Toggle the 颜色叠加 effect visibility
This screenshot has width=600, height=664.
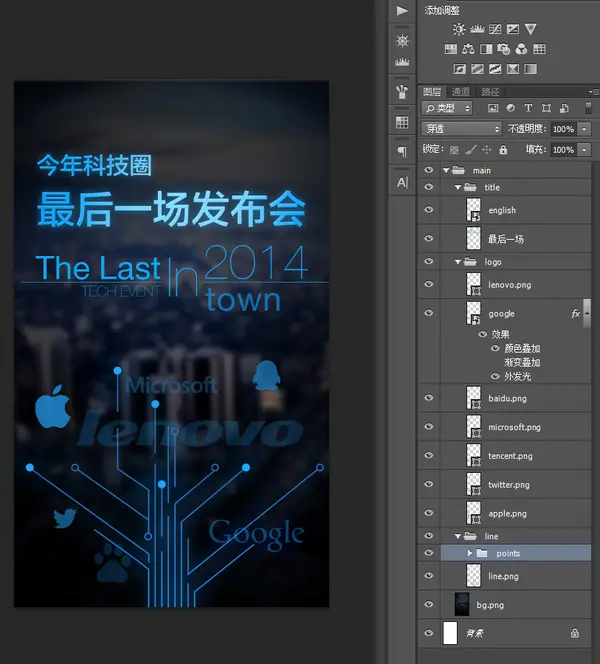pyautogui.click(x=495, y=348)
